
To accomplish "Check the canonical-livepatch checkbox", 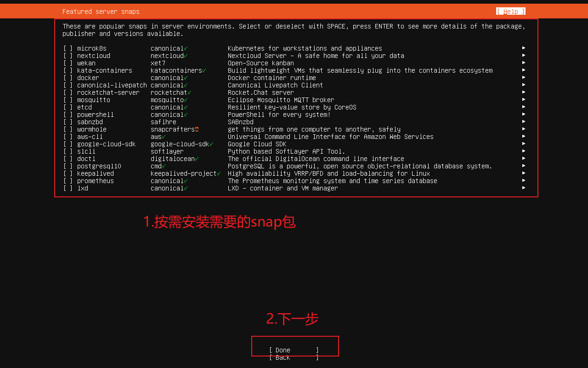I will [x=68, y=85].
